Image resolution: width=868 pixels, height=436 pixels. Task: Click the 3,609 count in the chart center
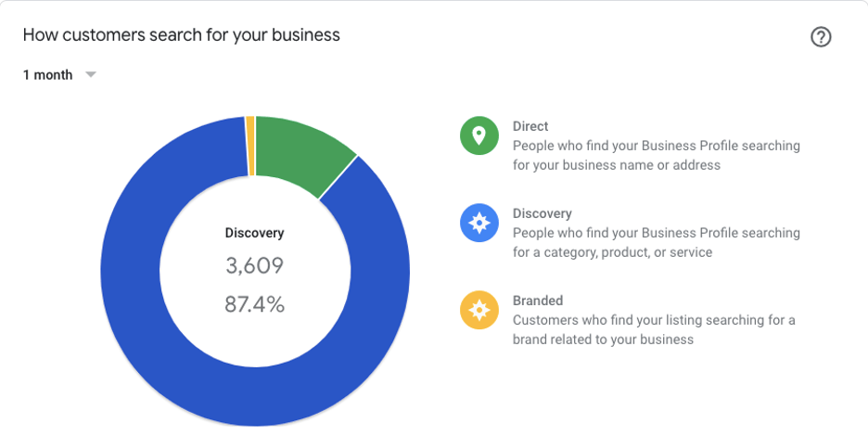255,265
